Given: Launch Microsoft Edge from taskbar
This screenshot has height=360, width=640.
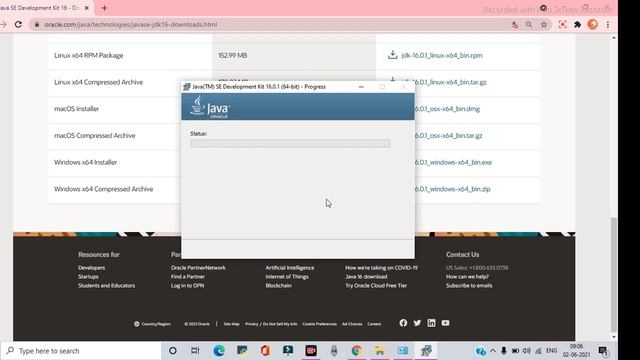Looking at the screenshot, I should click(x=219, y=351).
